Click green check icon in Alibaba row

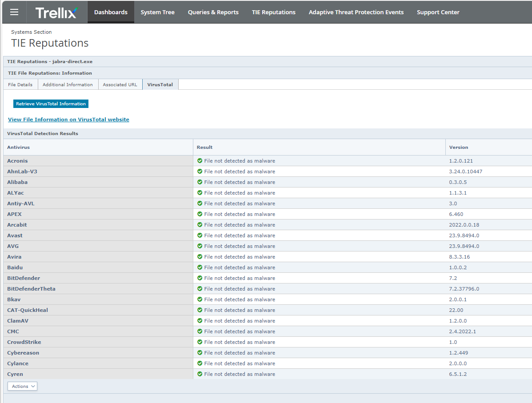pyautogui.click(x=200, y=182)
